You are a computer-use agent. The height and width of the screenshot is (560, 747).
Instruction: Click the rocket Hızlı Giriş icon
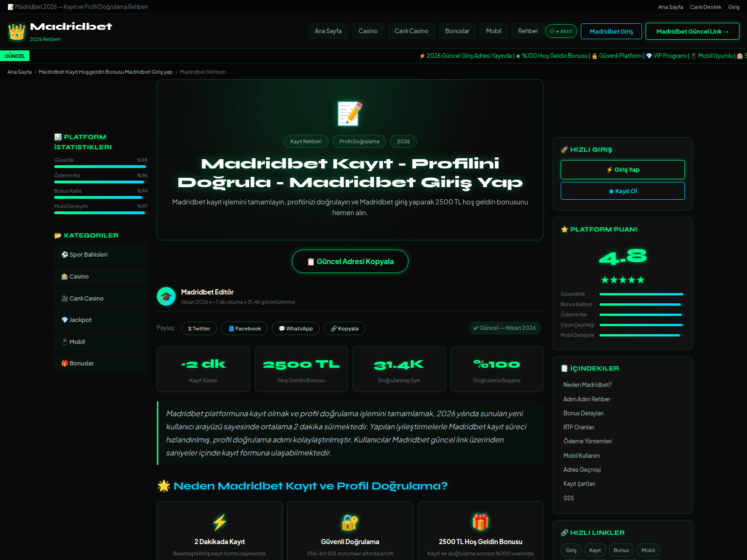564,149
